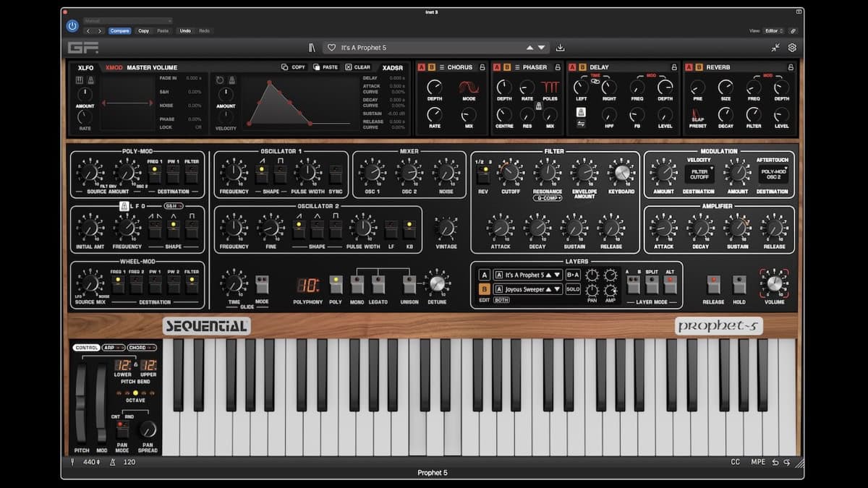Click the tuning fork icon
This screenshot has width=868, height=488.
(x=73, y=462)
